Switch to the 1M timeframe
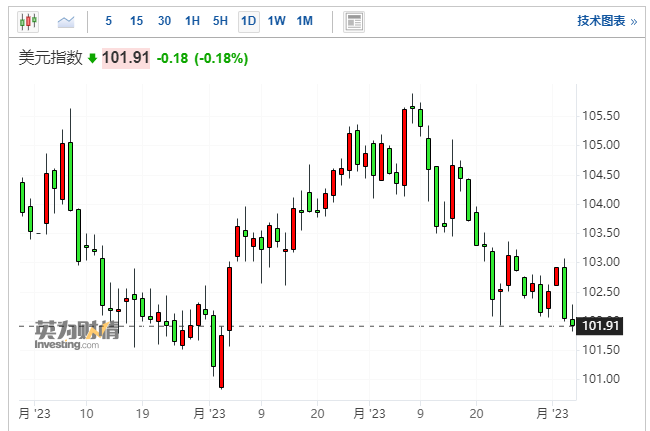Image resolution: width=650 pixels, height=431 pixels. coord(305,21)
